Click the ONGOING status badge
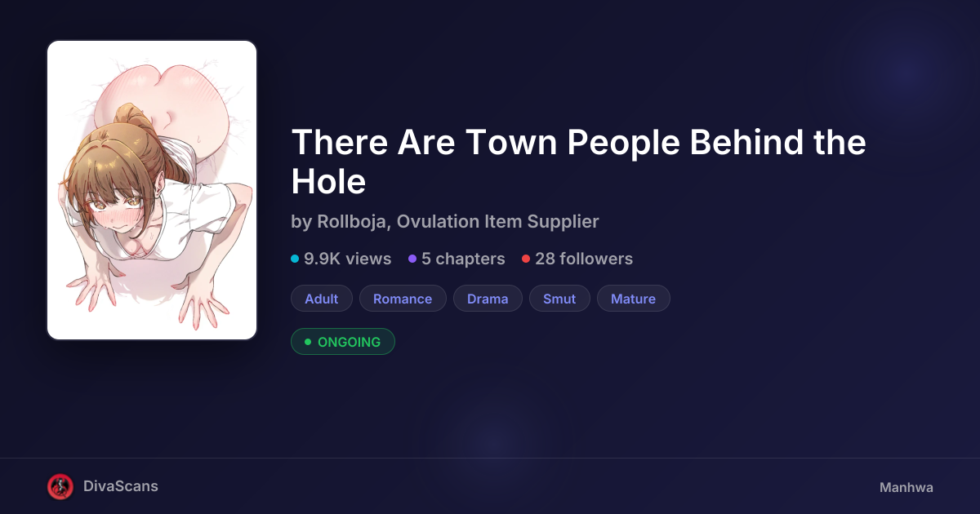The height and width of the screenshot is (514, 980). click(343, 342)
